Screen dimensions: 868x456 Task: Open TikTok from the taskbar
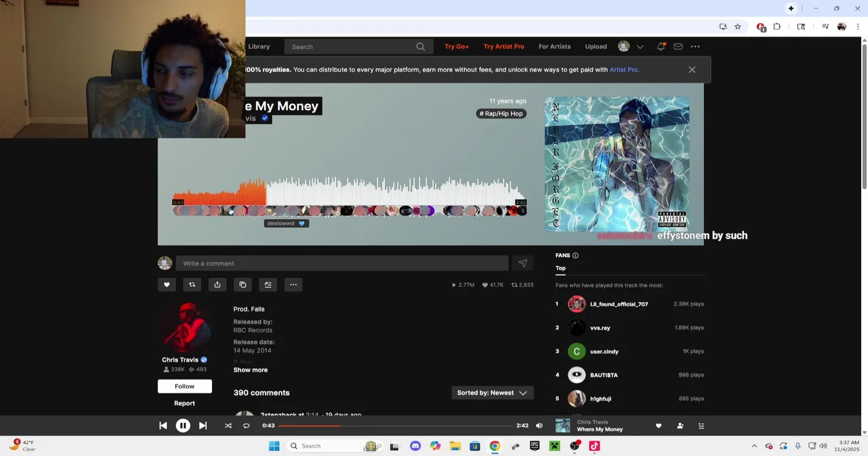coord(594,446)
